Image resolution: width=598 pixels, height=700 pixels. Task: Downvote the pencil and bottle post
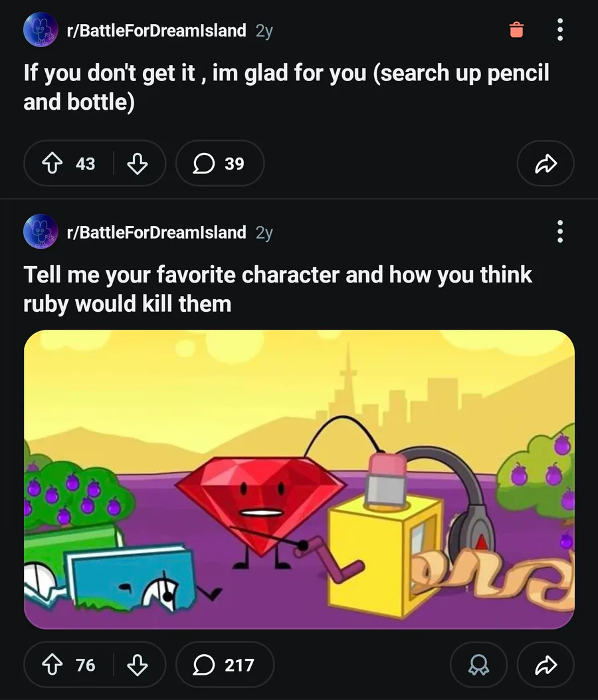[137, 163]
